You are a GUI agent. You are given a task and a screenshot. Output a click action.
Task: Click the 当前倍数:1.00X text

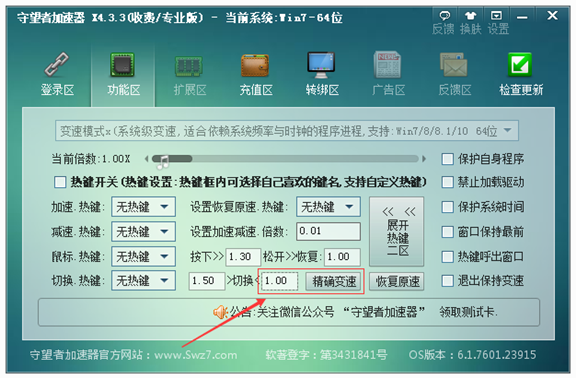90,159
